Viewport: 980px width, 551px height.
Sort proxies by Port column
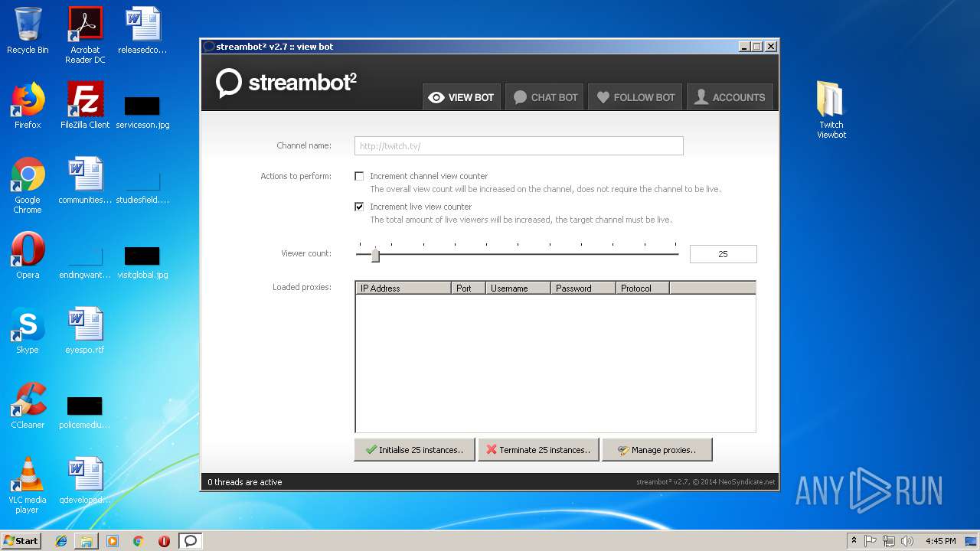point(469,289)
